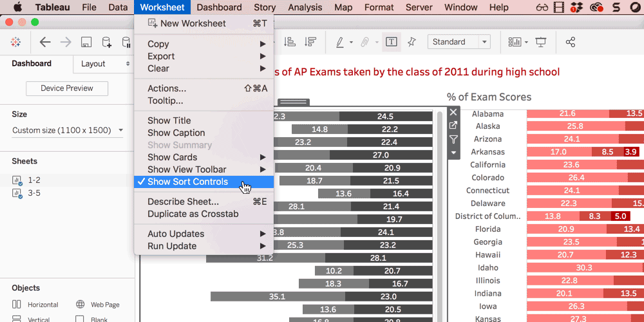Image resolution: width=644 pixels, height=322 pixels.
Task: Expand the Show View Toolbar submenu
Action: tap(204, 169)
